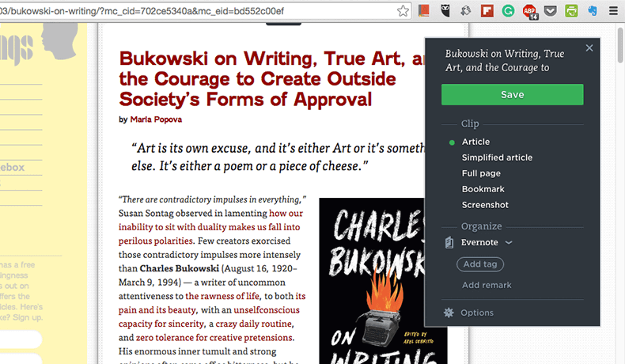Screen dimensions: 625x364
Task: Open 'the rawness of life' link
Action: (222, 296)
